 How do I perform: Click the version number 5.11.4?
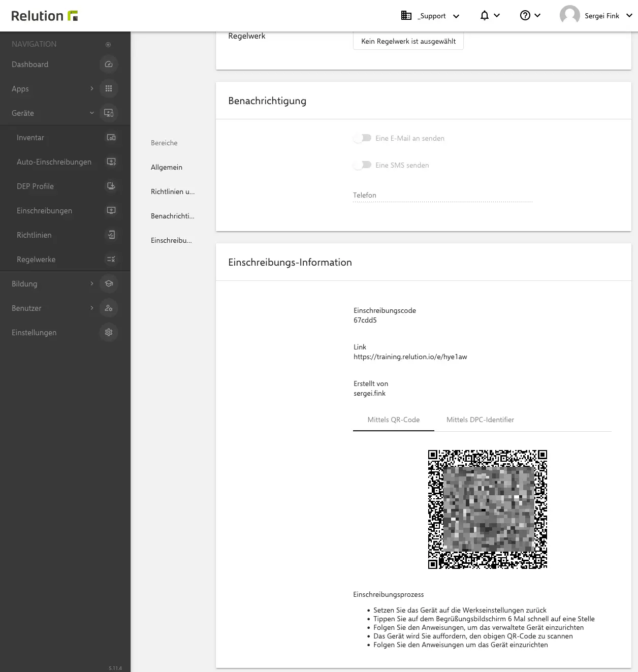point(115,668)
